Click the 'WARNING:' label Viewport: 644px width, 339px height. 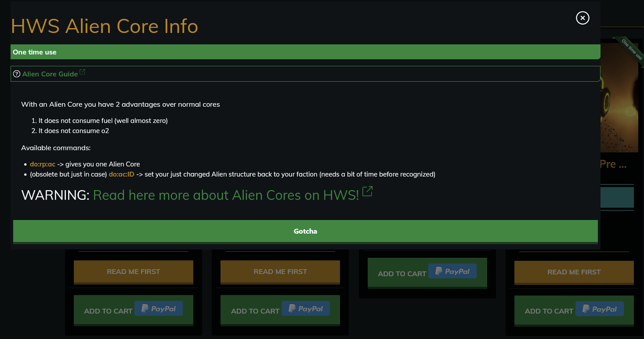55,195
